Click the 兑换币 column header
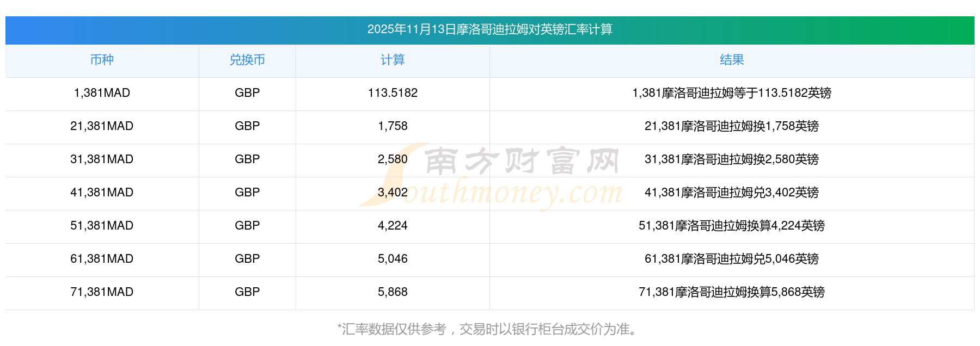This screenshot has height=346, width=980. 247,60
